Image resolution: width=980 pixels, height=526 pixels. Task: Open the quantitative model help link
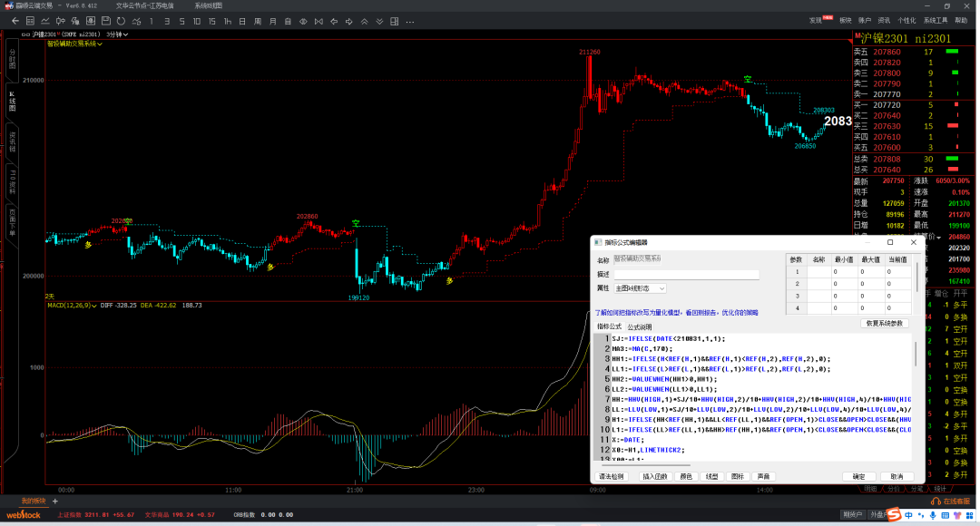pos(676,312)
